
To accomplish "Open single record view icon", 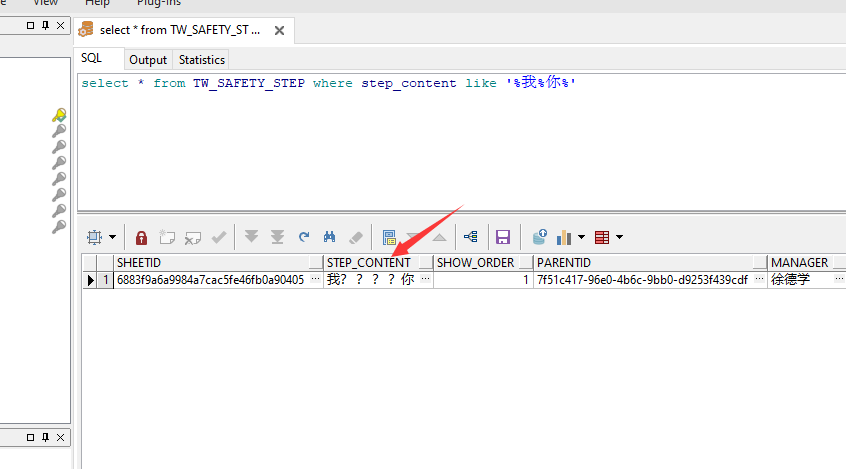I will point(389,237).
